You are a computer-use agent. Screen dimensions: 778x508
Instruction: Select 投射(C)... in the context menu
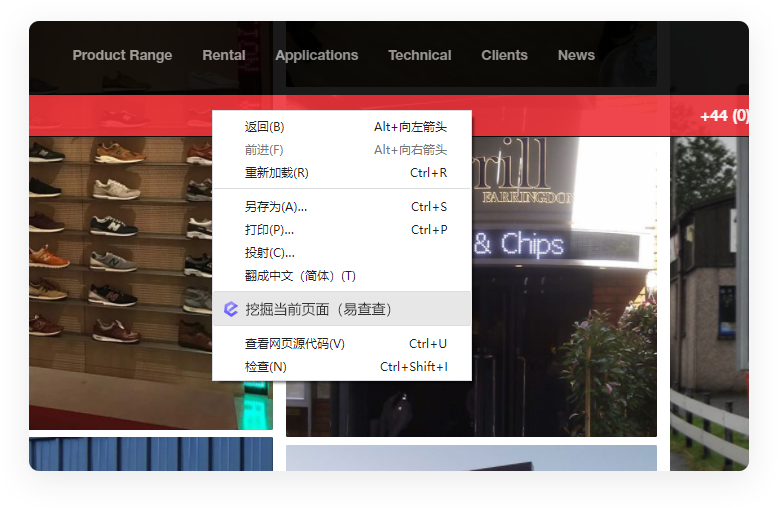click(x=342, y=253)
